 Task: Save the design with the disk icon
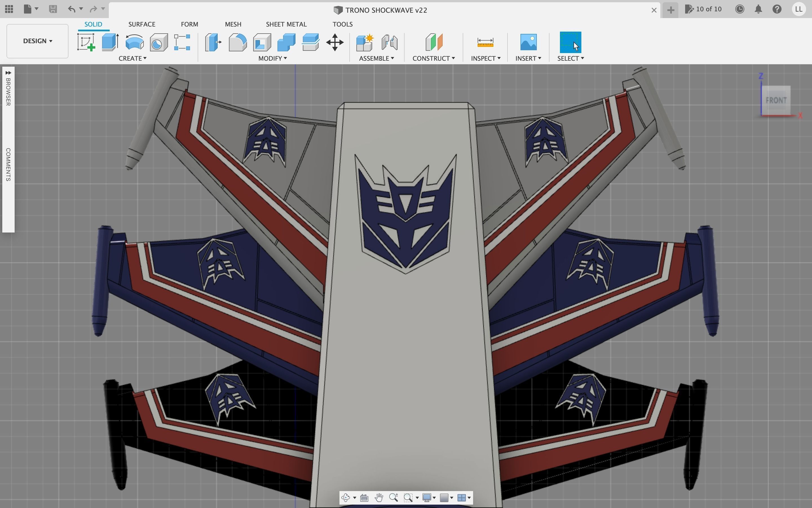click(53, 9)
